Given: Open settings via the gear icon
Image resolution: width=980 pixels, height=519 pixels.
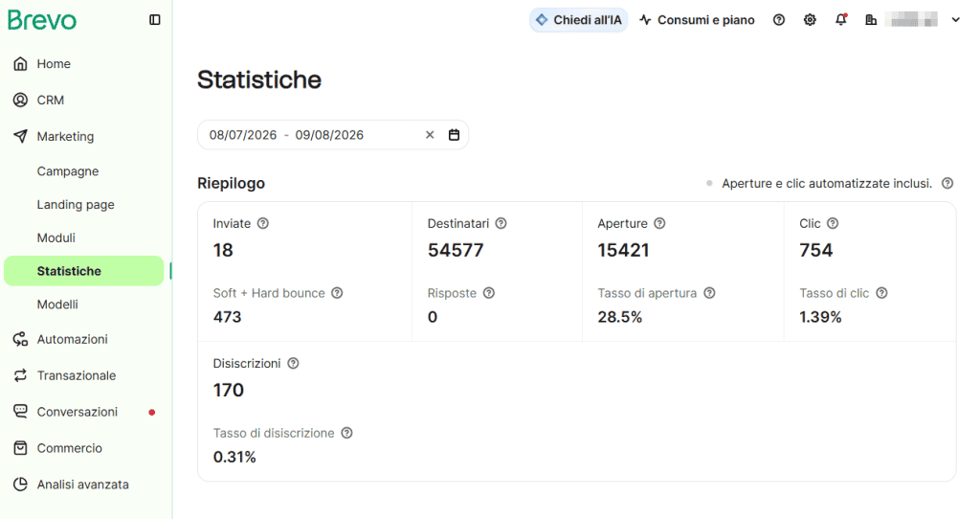Looking at the screenshot, I should pyautogui.click(x=810, y=20).
